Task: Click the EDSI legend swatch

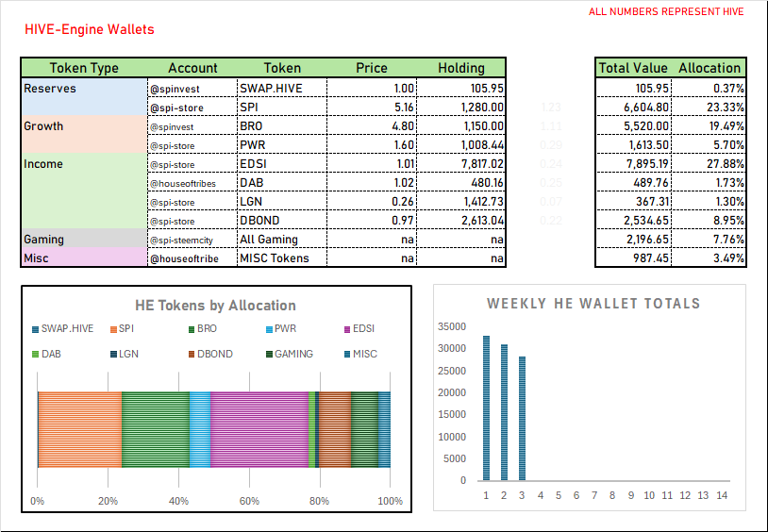Action: [x=347, y=329]
